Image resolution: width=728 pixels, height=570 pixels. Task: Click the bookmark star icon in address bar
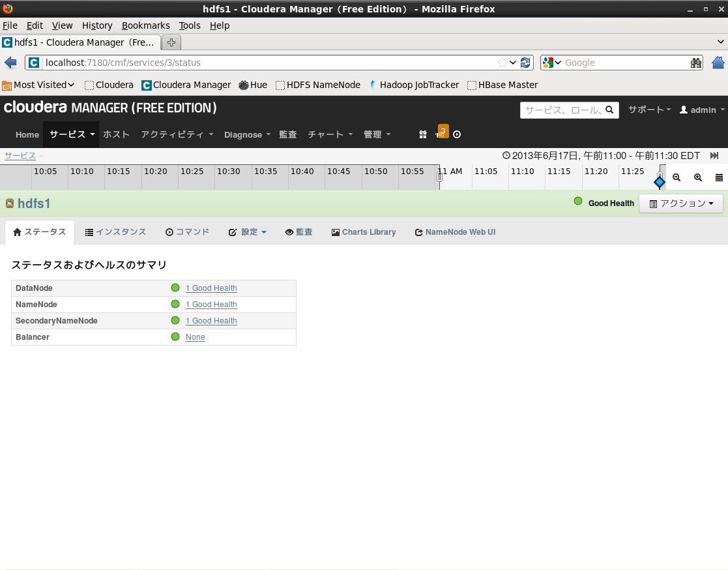502,63
